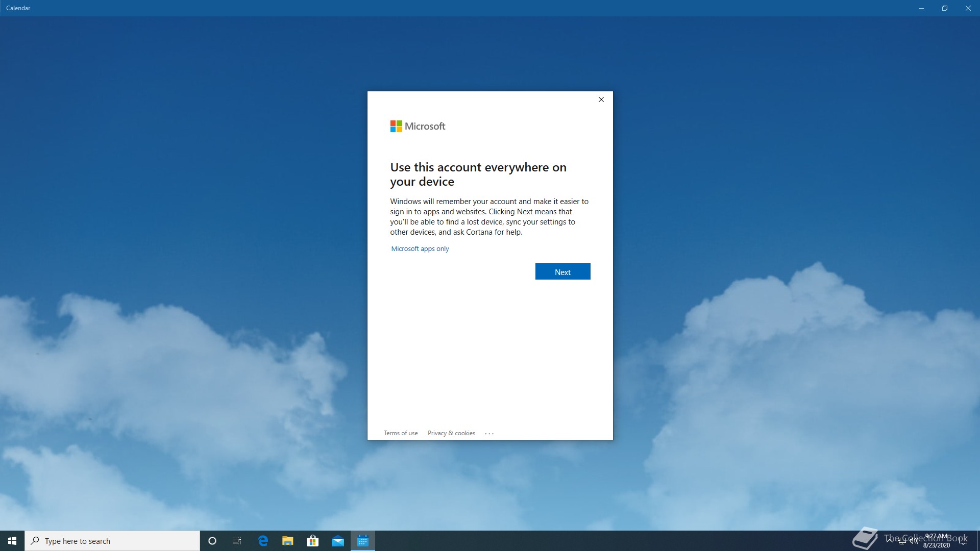This screenshot has height=551, width=980.
Task: Show hidden system tray icons
Action: 890,540
